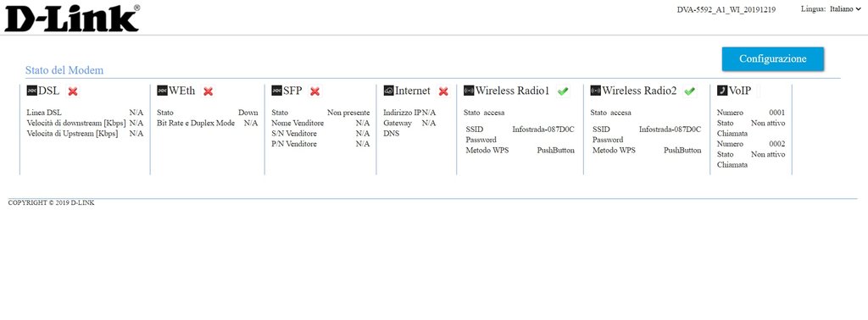Click the red X next to DSL
This screenshot has width=868, height=320.
[x=73, y=91]
